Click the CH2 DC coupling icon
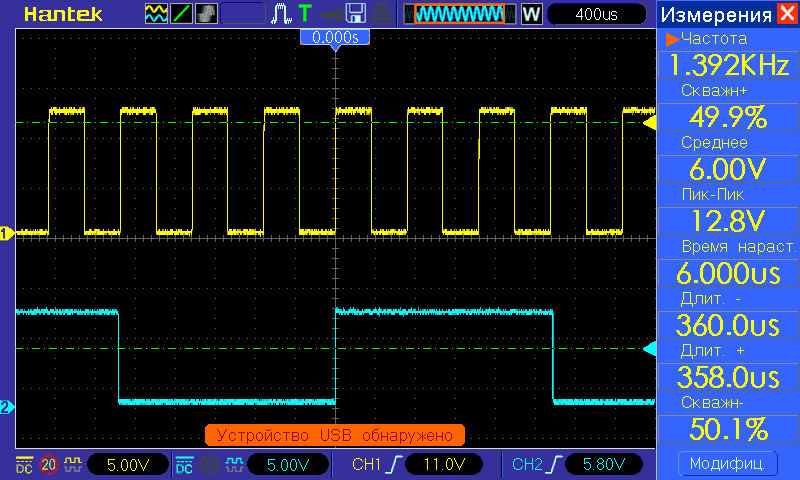Screen dimensions: 800x480 (184, 464)
